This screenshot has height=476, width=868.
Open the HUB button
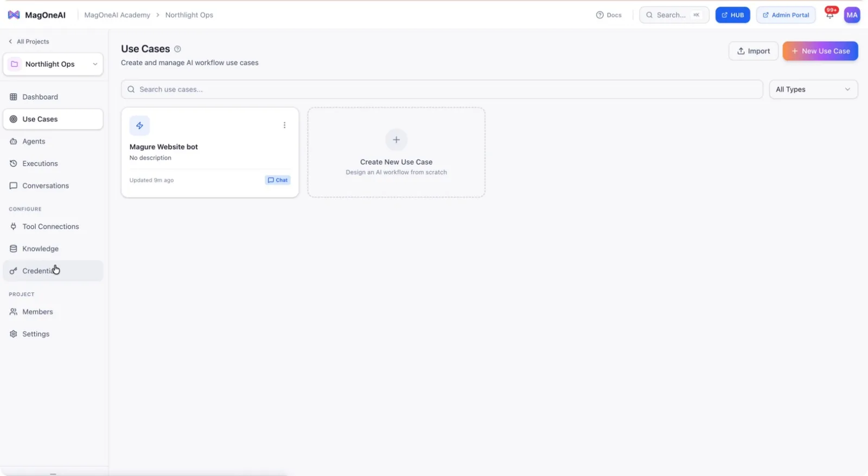tap(732, 15)
